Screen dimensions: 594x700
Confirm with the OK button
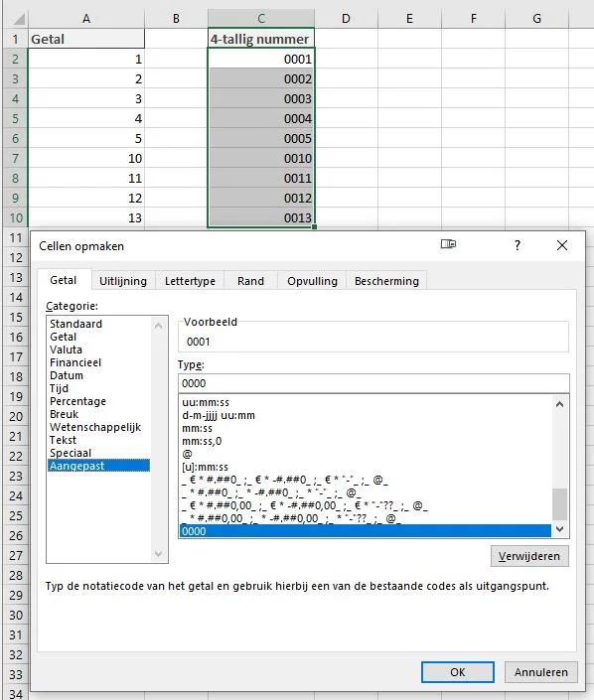pos(458,672)
